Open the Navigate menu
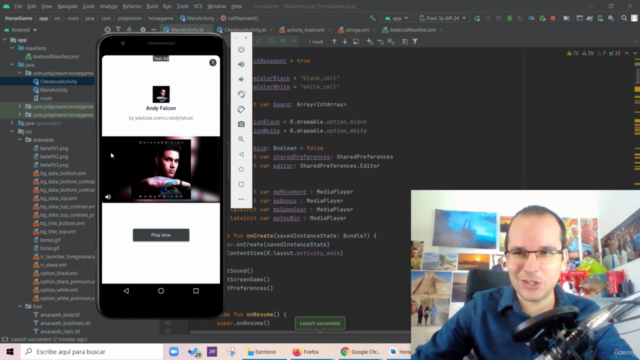Screen dimensions: 640x360 click(67, 7)
